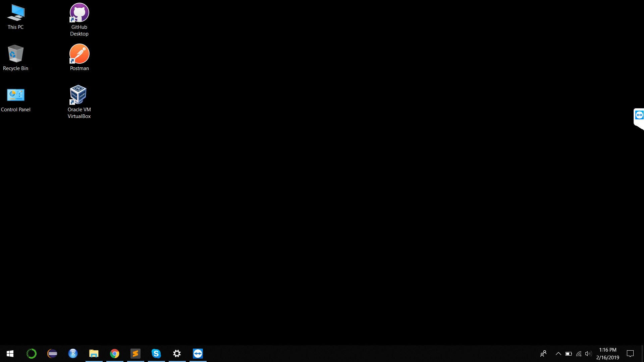The image size is (644, 362).
Task: Launch RStudio from the taskbar
Action: pos(73,354)
